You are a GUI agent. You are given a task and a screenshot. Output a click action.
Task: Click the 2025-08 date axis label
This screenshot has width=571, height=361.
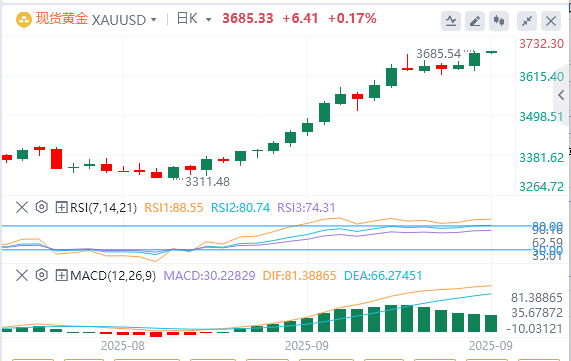(x=123, y=345)
